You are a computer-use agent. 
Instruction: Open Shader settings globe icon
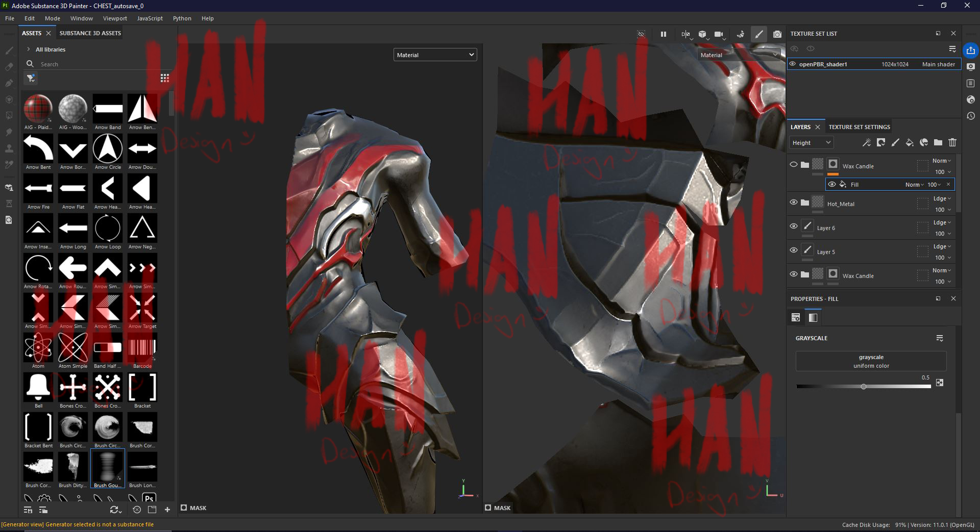coord(970,99)
